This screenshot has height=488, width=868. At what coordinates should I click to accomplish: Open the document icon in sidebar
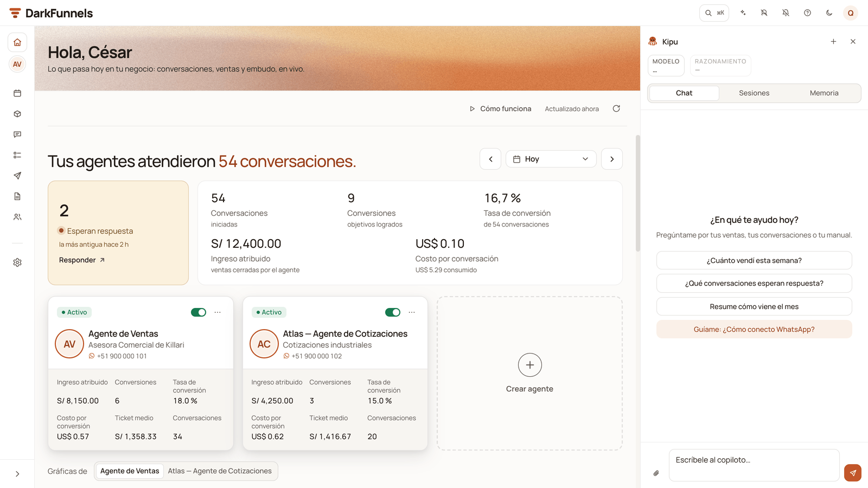pos(17,196)
